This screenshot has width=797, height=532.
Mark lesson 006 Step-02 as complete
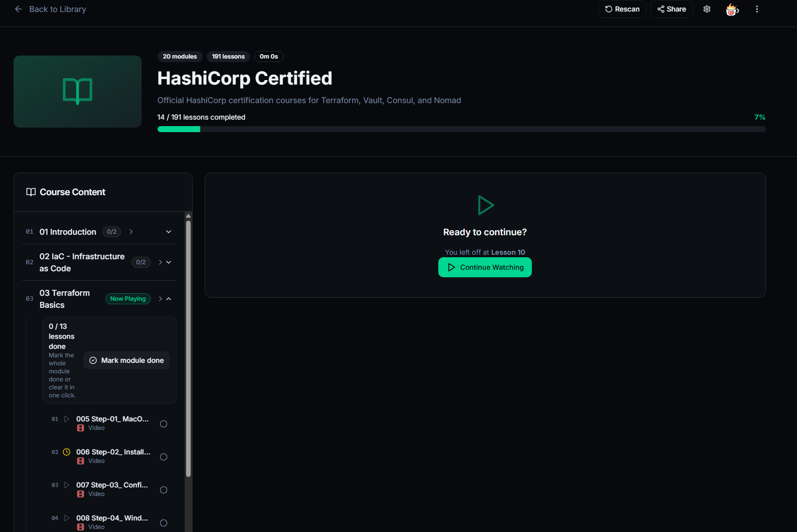point(164,457)
